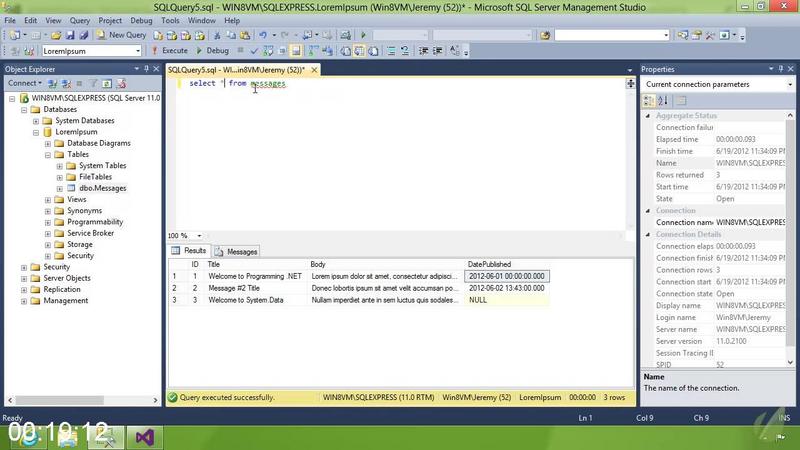The width and height of the screenshot is (800, 450).
Task: Switch to the Results tab
Action: (189, 251)
